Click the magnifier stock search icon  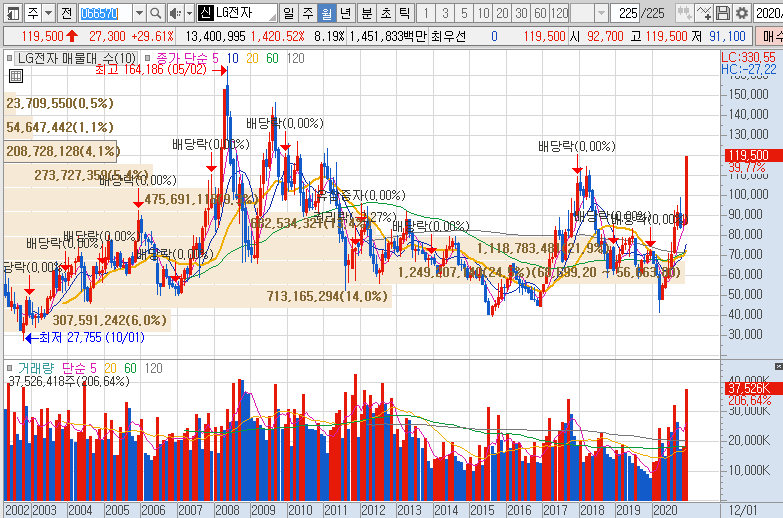[155, 13]
